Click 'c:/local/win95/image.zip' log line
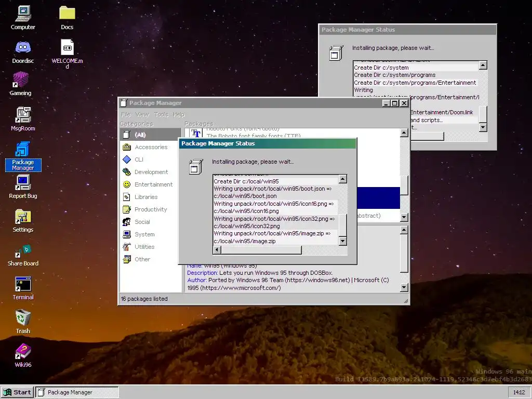The image size is (532, 399). [244, 241]
